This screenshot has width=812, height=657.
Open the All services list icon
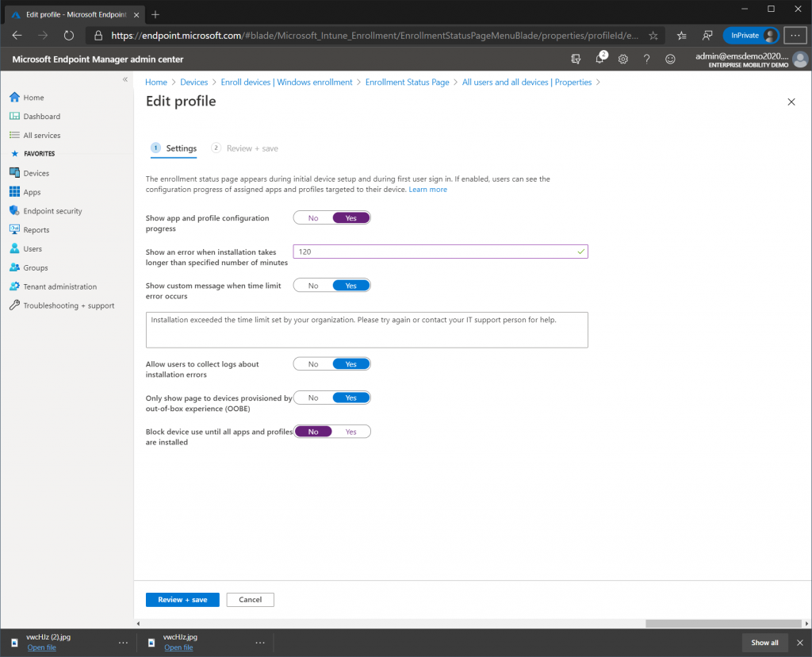click(x=14, y=135)
